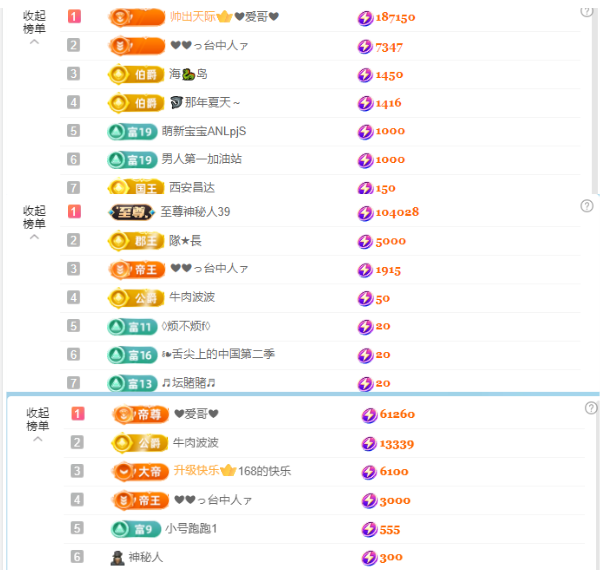Click the score 150 beside 西安昌达
The width and height of the screenshot is (601, 570).
[385, 189]
